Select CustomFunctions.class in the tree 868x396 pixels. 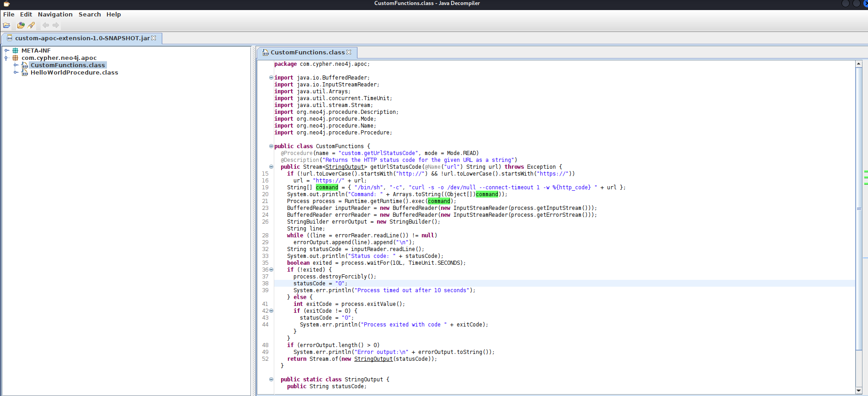[68, 65]
